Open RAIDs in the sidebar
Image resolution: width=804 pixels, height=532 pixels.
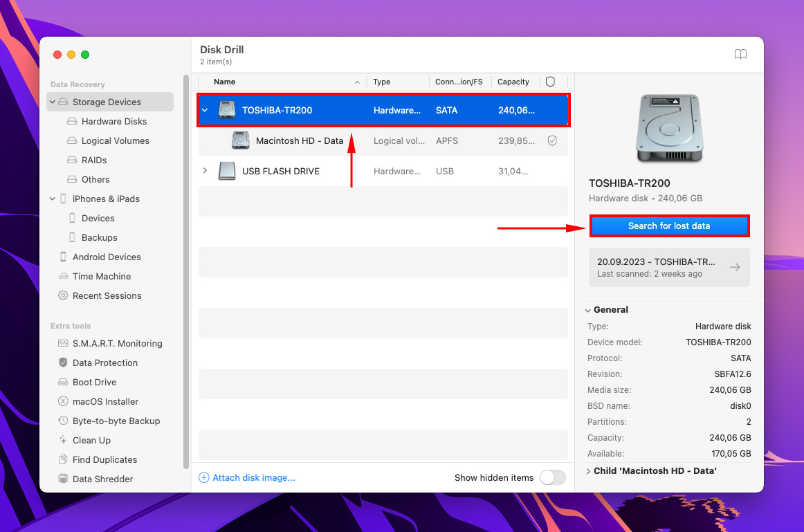coord(94,160)
